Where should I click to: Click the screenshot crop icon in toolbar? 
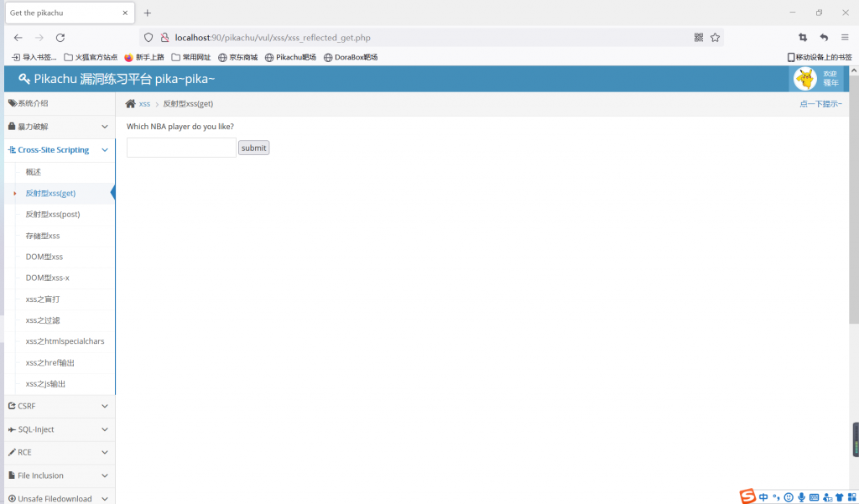point(803,38)
